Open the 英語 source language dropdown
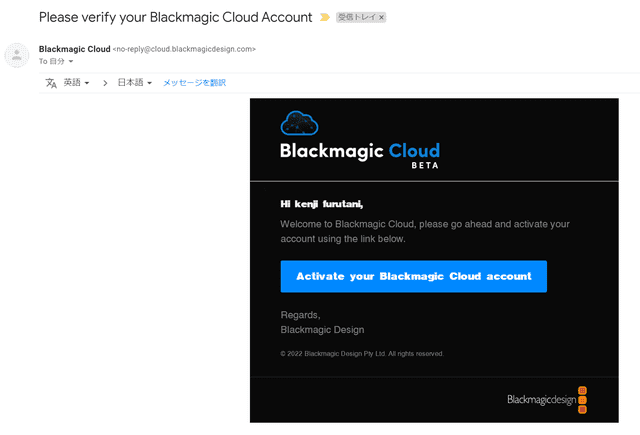The width and height of the screenshot is (640, 435). click(x=76, y=83)
